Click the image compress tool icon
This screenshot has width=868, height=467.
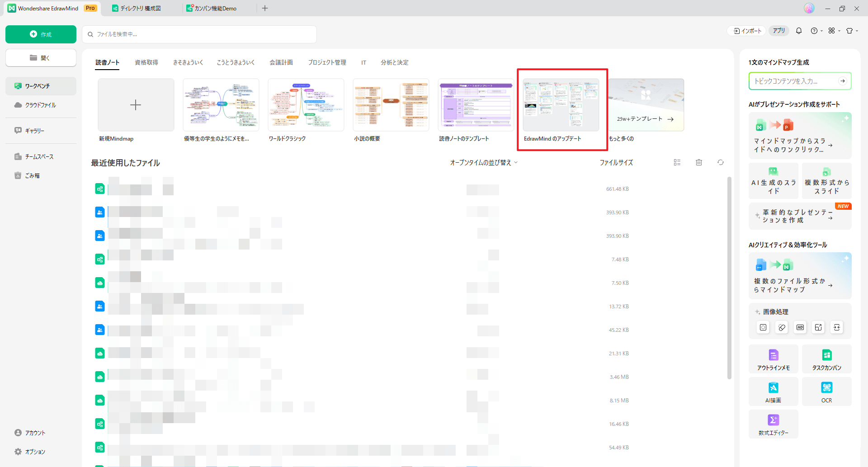837,327
